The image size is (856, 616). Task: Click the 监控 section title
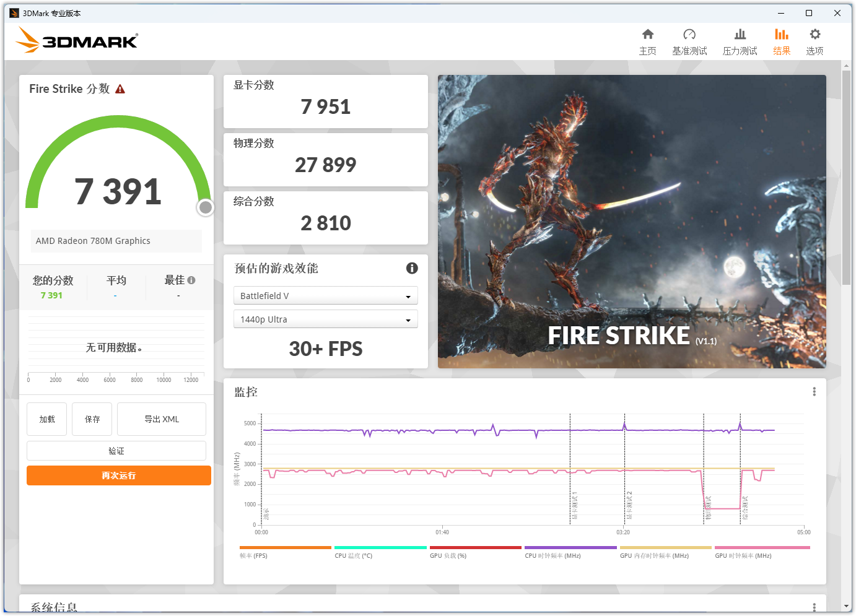click(x=246, y=392)
